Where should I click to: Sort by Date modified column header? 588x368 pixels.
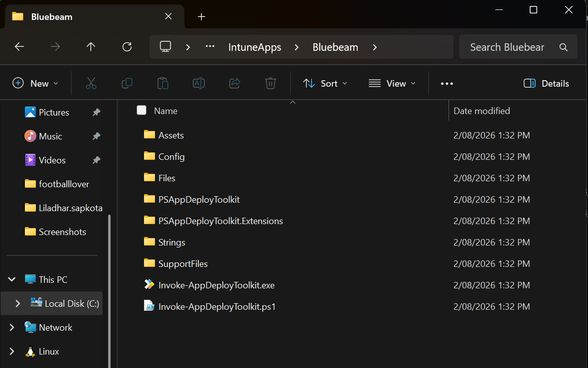coord(481,111)
